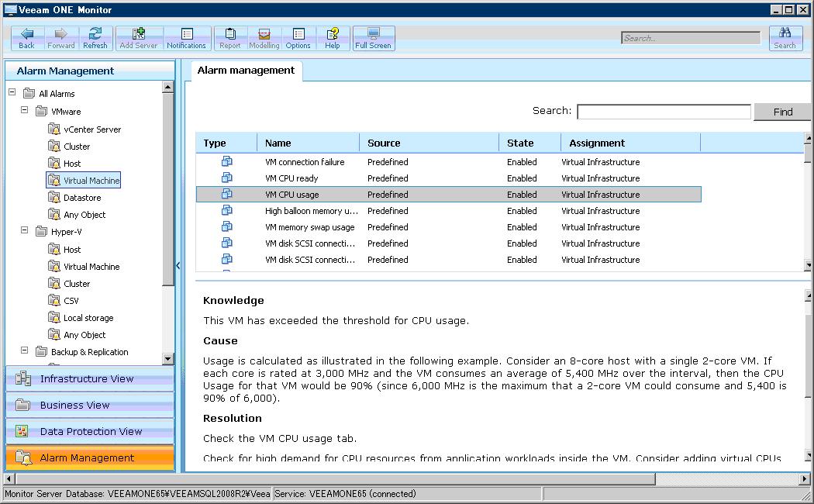Click the Knowledge panel scrollbar down arrow

(809, 456)
